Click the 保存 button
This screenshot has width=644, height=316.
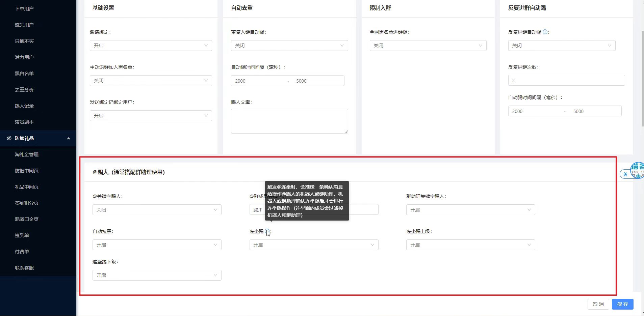click(622, 304)
